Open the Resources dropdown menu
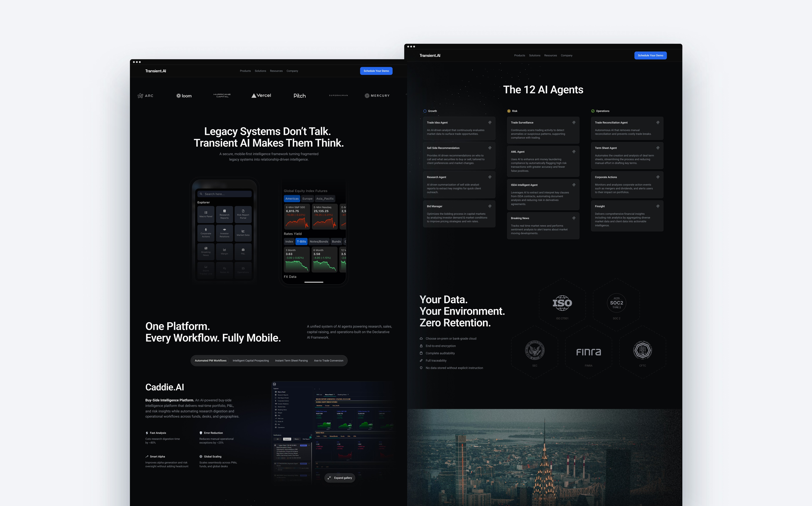Screen dimensions: 812x506 276,71
